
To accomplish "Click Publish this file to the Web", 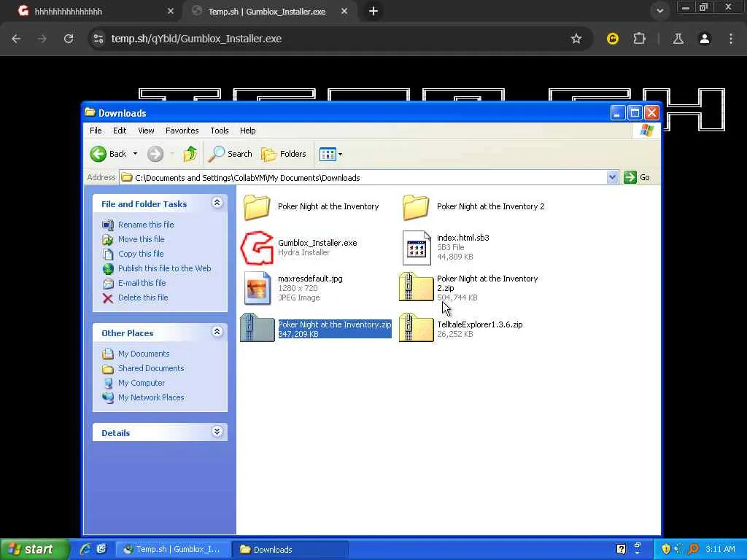I will coord(164,268).
